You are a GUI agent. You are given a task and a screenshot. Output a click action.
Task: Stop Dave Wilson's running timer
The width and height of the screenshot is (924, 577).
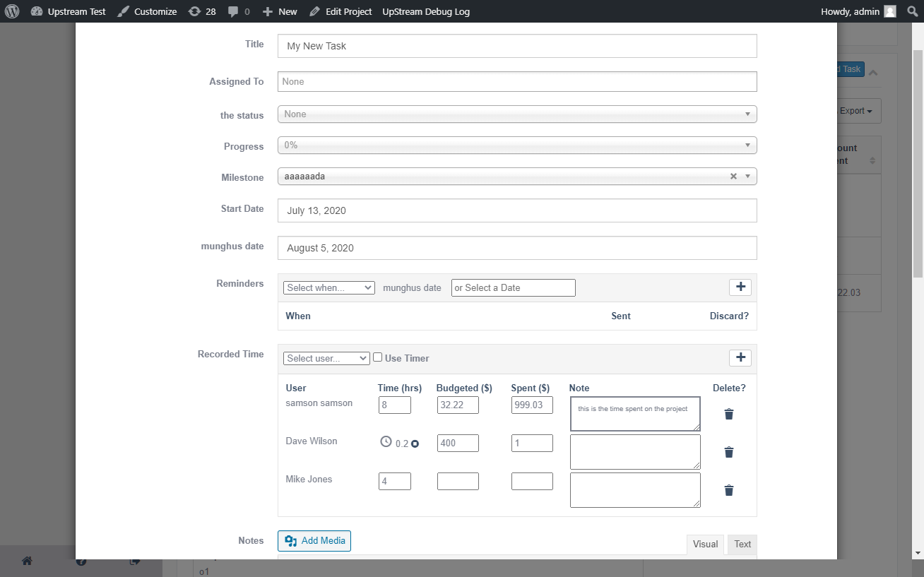(x=415, y=444)
